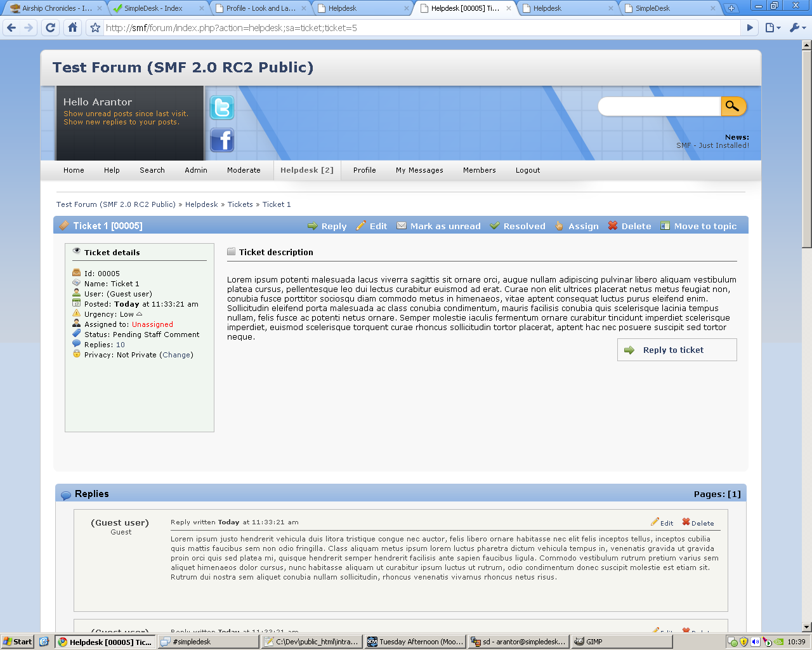Click the Reply to ticket button
812x650 pixels.
(677, 350)
